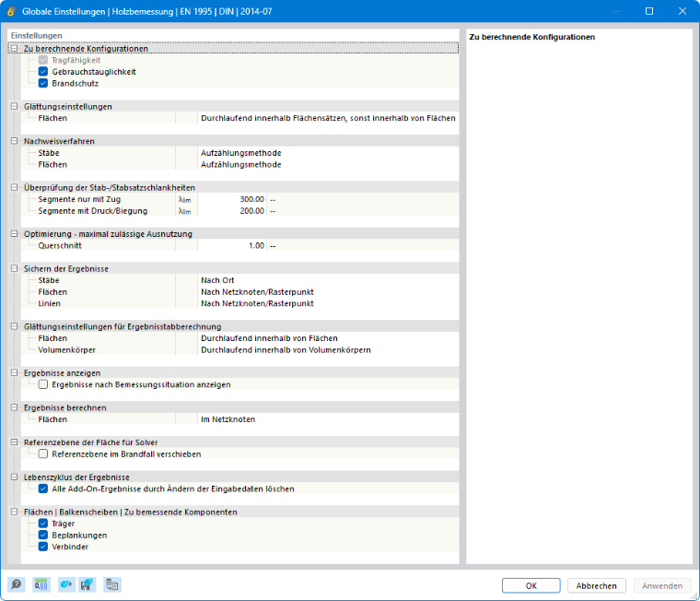Screen dimensions: 700x601
Task: Collapse the Ergebnisse berechnen section
Action: point(15,407)
